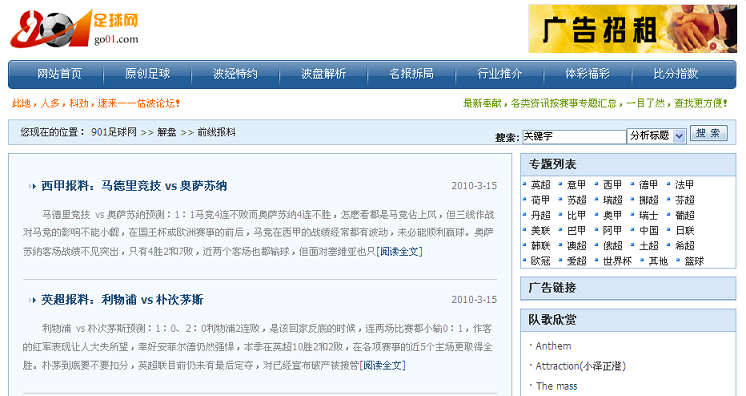Click the 专题列表 panel header
Screen dimensions: 746x396
coord(628,165)
